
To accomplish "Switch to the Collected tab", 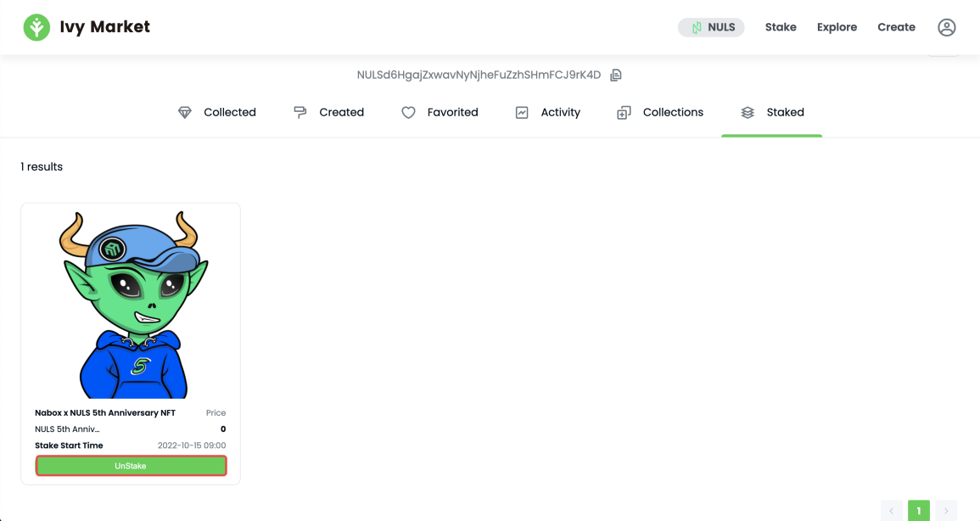I will (x=217, y=113).
